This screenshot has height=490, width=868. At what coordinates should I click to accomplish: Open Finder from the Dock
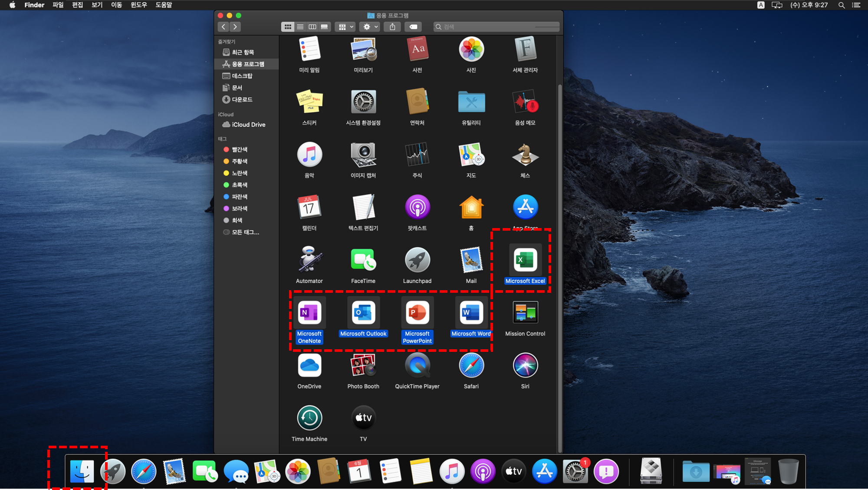point(82,471)
